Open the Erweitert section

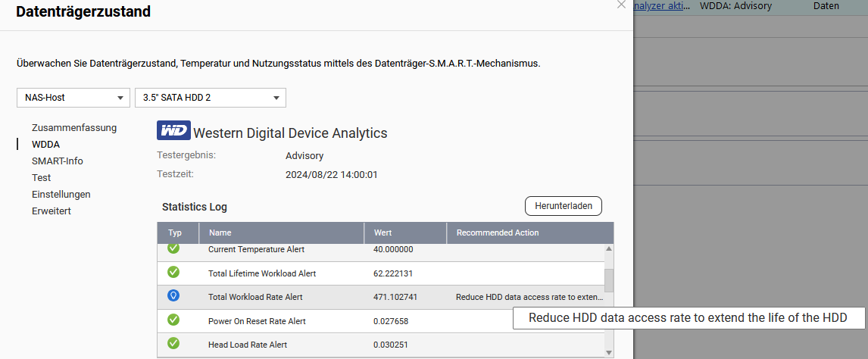52,211
